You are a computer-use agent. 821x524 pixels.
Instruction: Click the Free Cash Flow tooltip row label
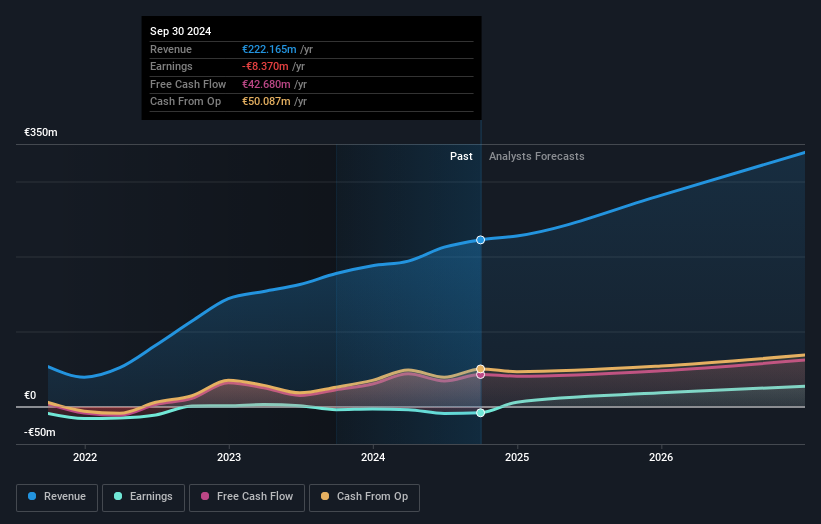(188, 84)
